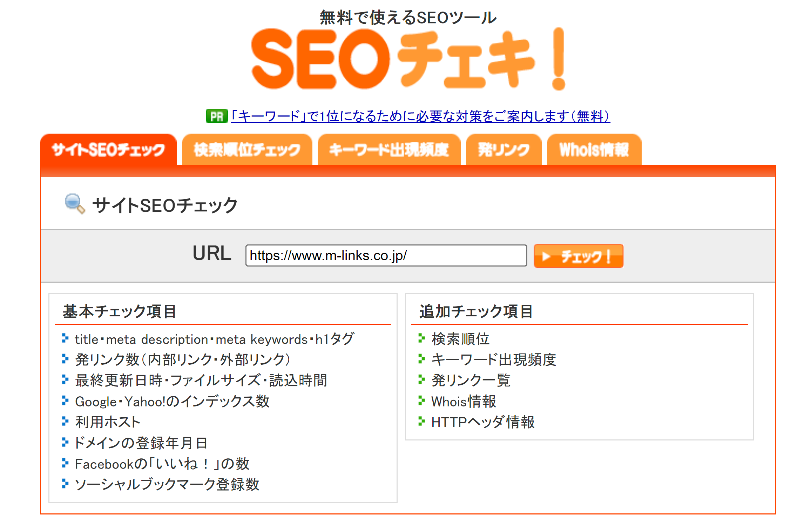Focus the URL input field

(386, 256)
